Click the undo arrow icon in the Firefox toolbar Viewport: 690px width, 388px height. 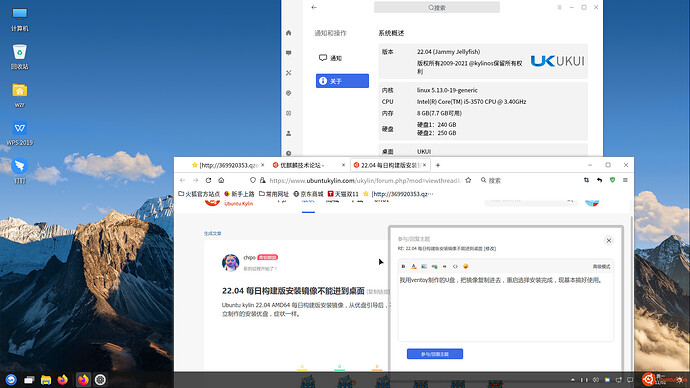click(599, 180)
